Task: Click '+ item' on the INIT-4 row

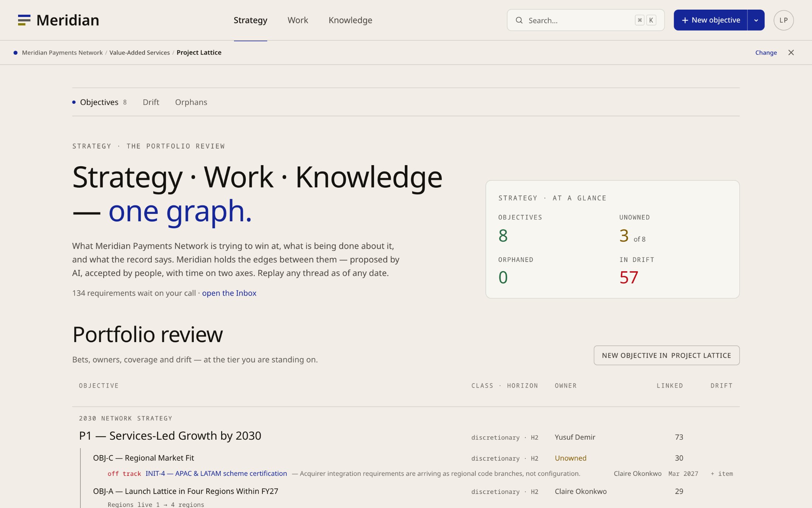Action: pyautogui.click(x=722, y=474)
